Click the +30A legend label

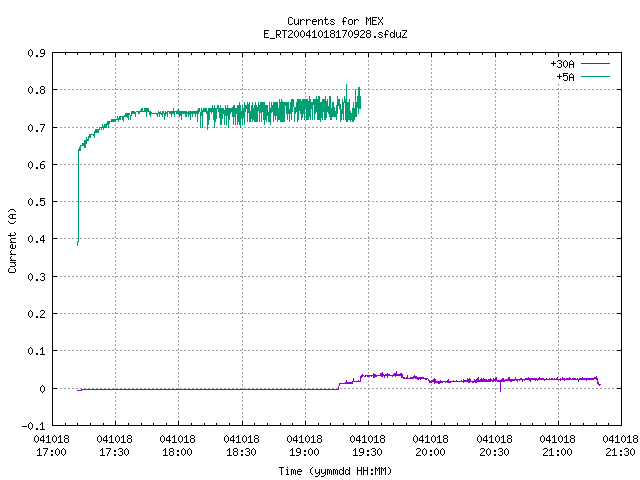(562, 64)
